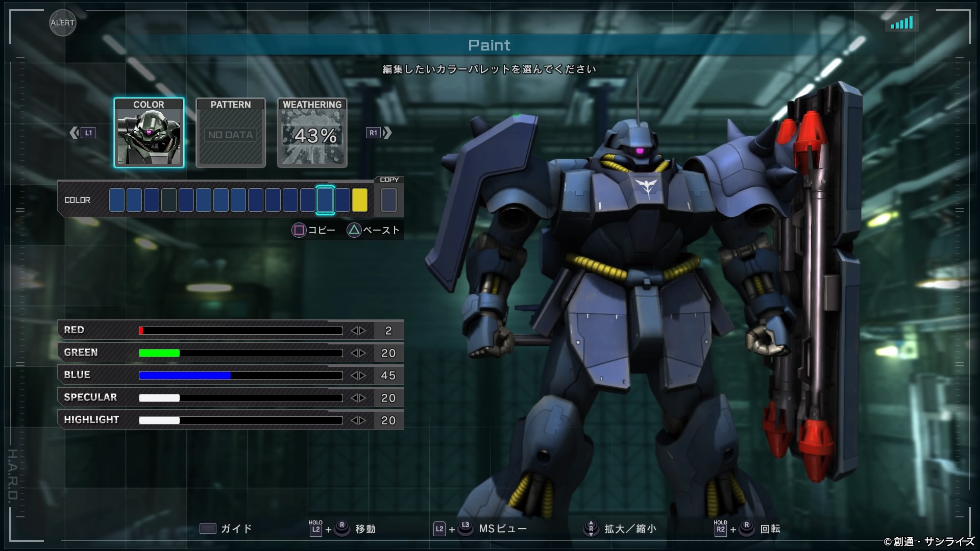
Task: Click the HIGHLIGHT row label
Action: pyautogui.click(x=91, y=420)
